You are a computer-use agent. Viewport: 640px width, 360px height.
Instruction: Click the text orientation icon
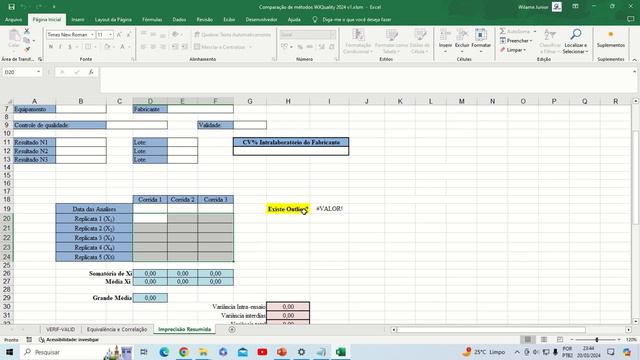[x=175, y=35]
